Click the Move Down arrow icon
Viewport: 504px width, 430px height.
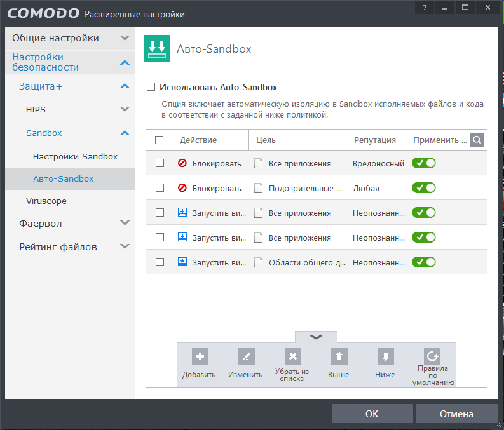(385, 356)
